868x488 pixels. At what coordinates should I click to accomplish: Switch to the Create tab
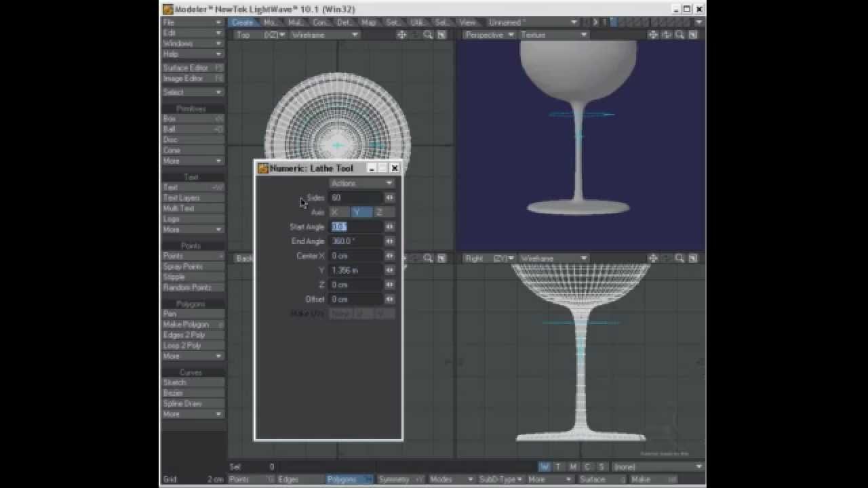[x=243, y=22]
